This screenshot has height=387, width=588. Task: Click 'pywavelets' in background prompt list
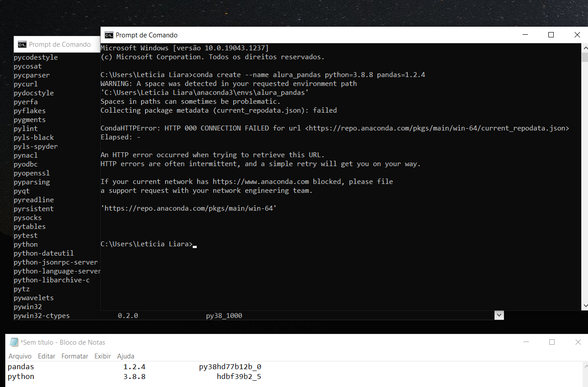[x=34, y=298]
